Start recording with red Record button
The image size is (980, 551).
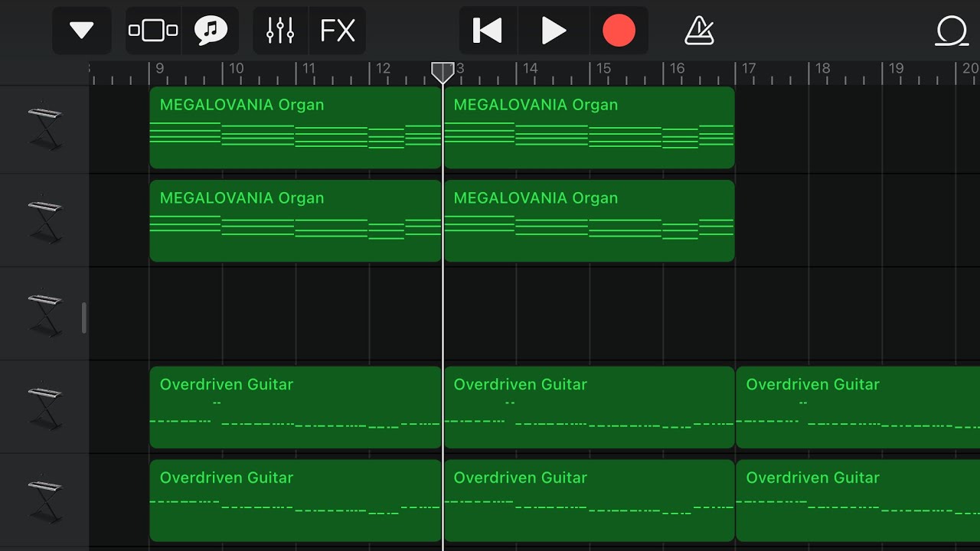tap(619, 31)
